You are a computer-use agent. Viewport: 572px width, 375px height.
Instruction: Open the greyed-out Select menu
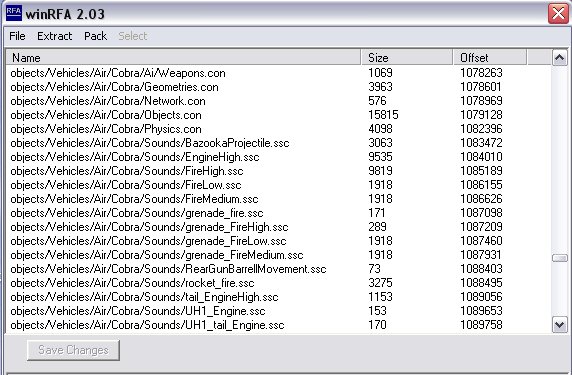(132, 36)
